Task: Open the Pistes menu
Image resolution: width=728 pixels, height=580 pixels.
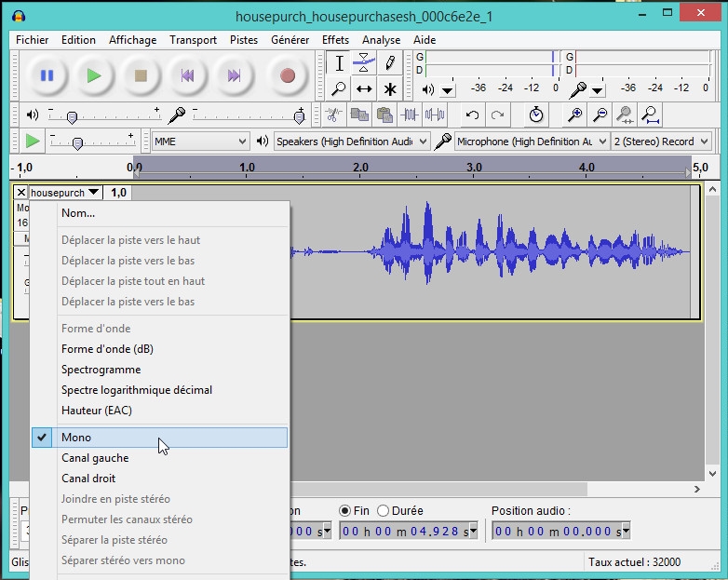Action: 244,40
